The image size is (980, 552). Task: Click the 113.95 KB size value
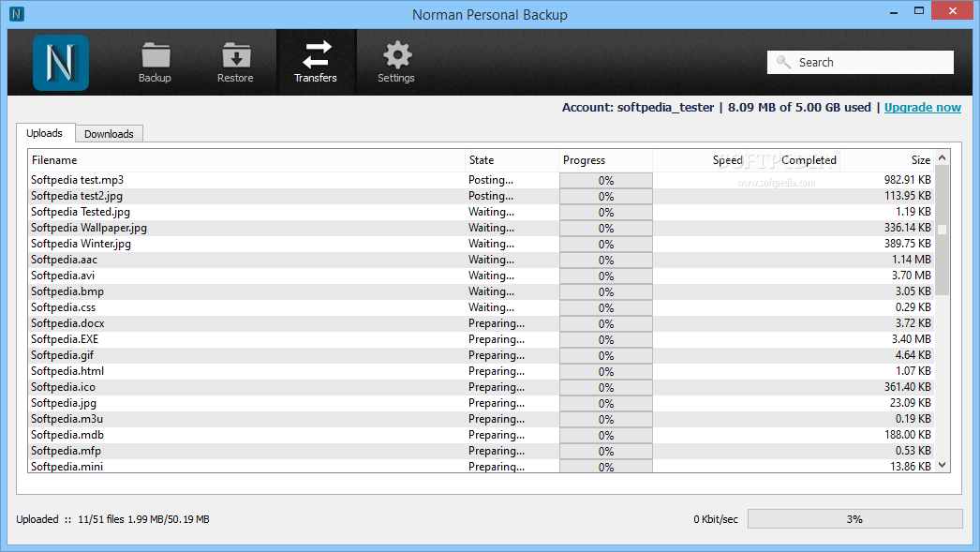908,196
